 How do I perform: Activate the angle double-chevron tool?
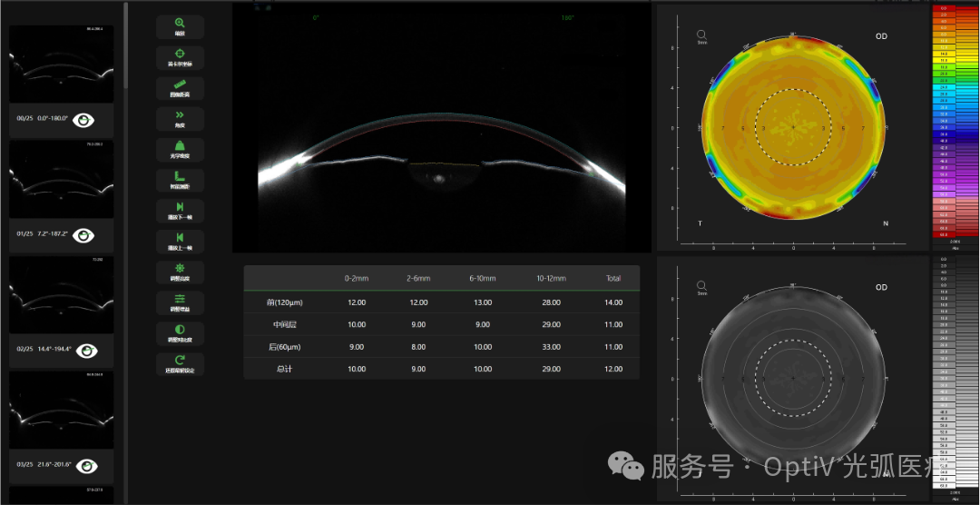pos(180,119)
